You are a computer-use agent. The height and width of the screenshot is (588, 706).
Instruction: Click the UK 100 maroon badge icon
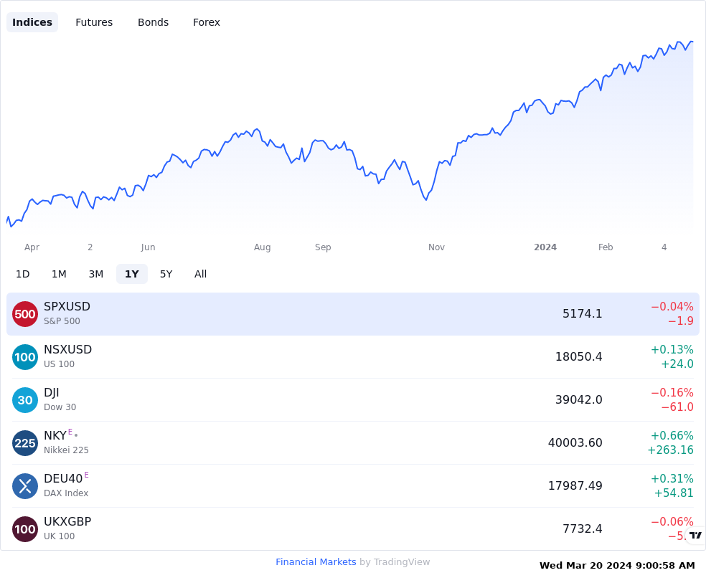click(x=25, y=529)
